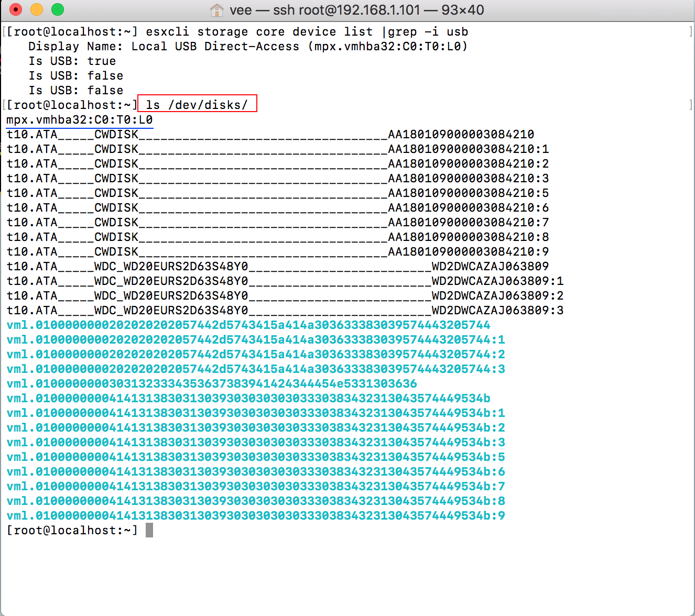This screenshot has height=616, width=695.
Task: Click the WDC_WD20EURS entry without partition suffix
Action: [x=277, y=267]
